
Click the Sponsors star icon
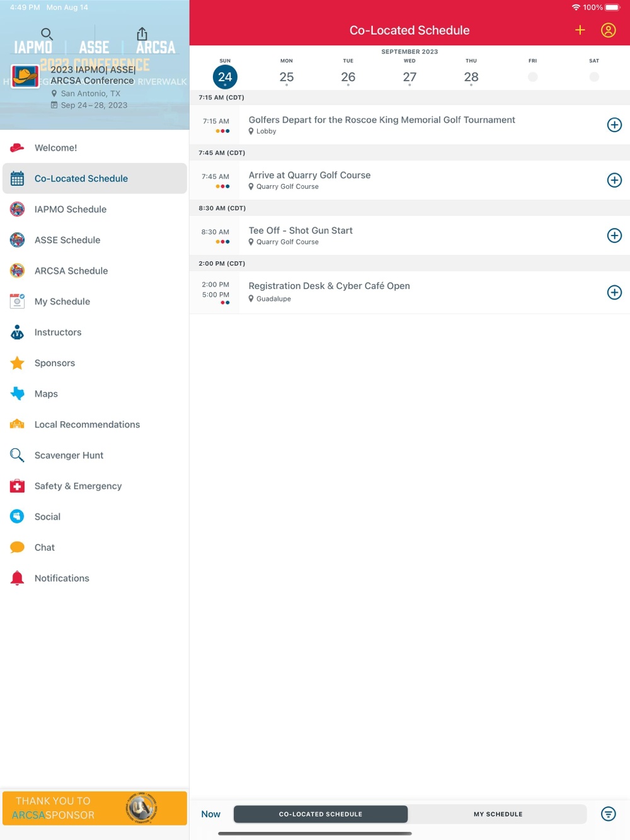(18, 363)
